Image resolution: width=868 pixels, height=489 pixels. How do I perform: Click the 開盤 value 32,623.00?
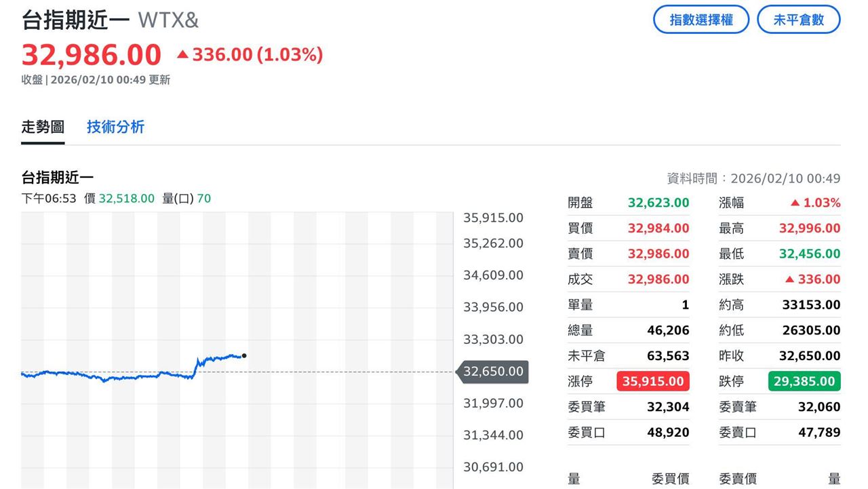tap(658, 203)
